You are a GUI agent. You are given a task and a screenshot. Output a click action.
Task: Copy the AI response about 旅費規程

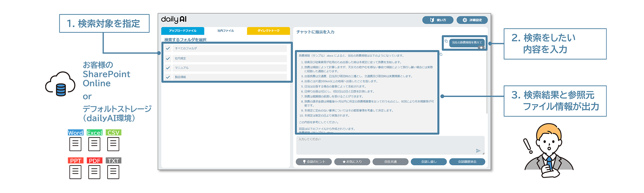tap(441, 54)
